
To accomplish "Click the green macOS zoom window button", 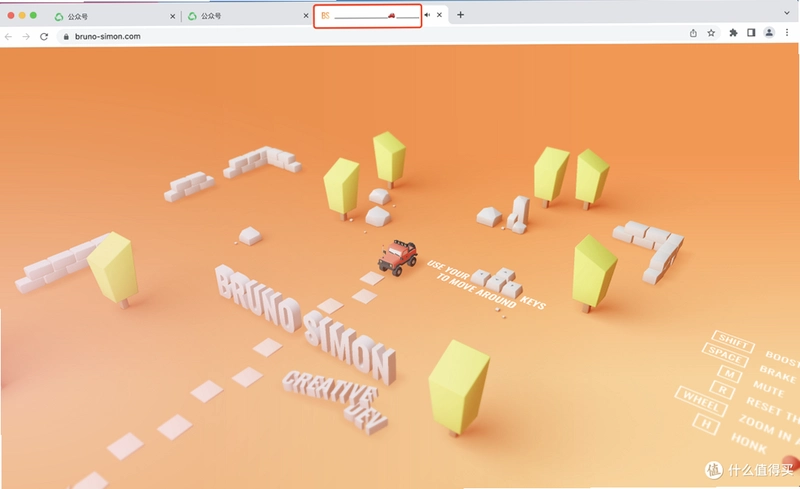I will point(33,15).
